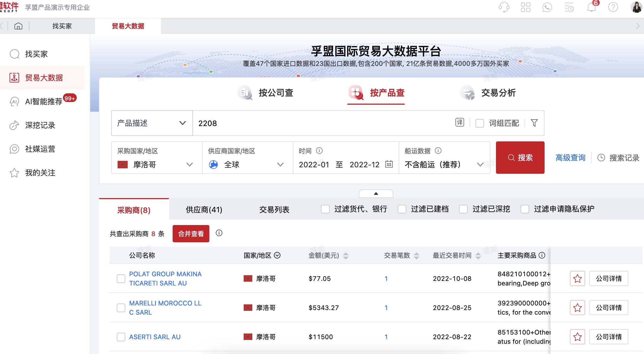Click the translate icon in search box

[x=459, y=122]
